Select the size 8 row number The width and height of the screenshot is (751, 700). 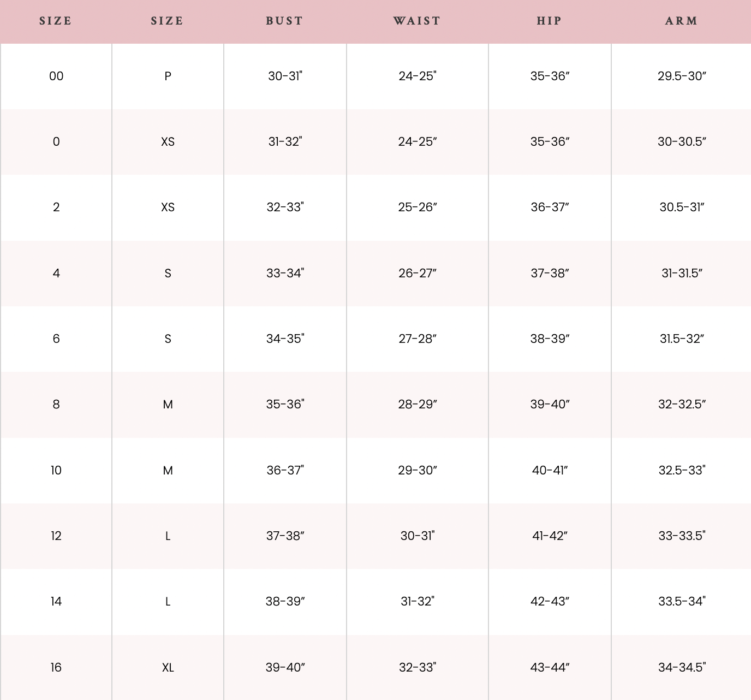56,405
